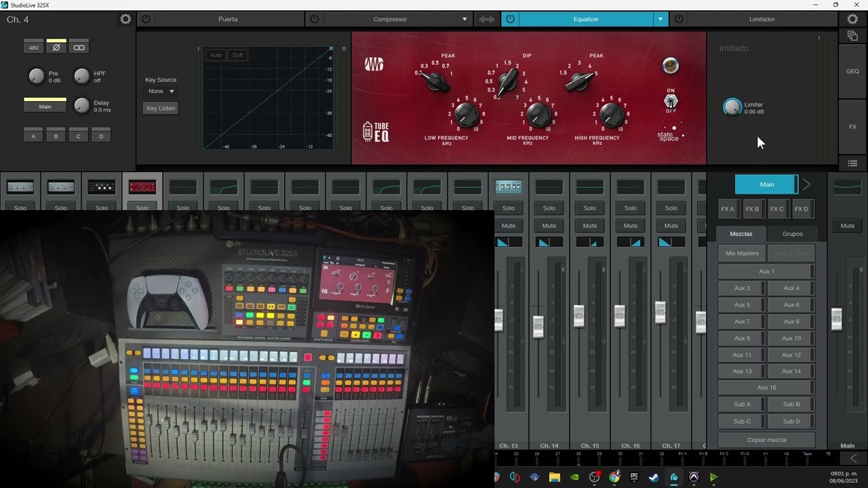Assign Ch. 4 to subgroup A
Screen dimensions: 868x488
click(x=34, y=135)
